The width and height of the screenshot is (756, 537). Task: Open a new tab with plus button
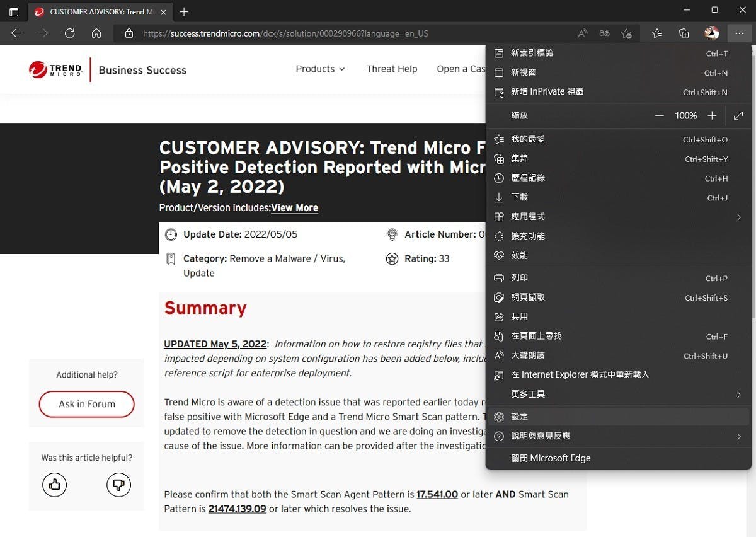point(184,12)
